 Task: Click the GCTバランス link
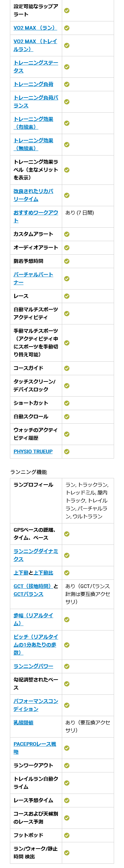click(x=28, y=594)
